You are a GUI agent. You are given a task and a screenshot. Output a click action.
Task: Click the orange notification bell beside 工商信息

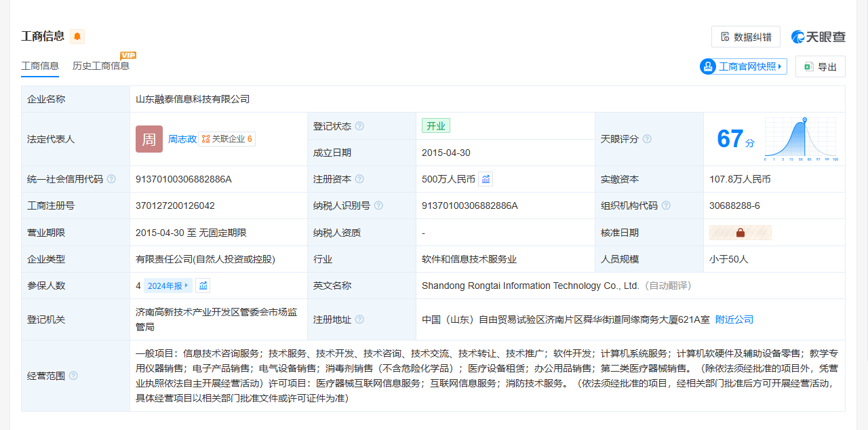pyautogui.click(x=77, y=37)
